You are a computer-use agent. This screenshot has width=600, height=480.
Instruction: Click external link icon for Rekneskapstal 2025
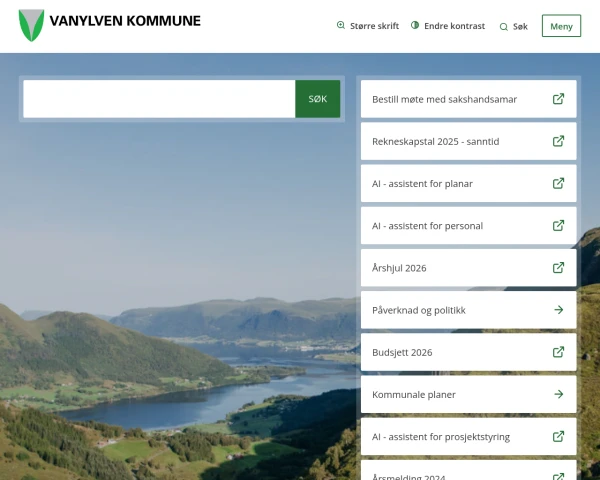[x=558, y=141]
